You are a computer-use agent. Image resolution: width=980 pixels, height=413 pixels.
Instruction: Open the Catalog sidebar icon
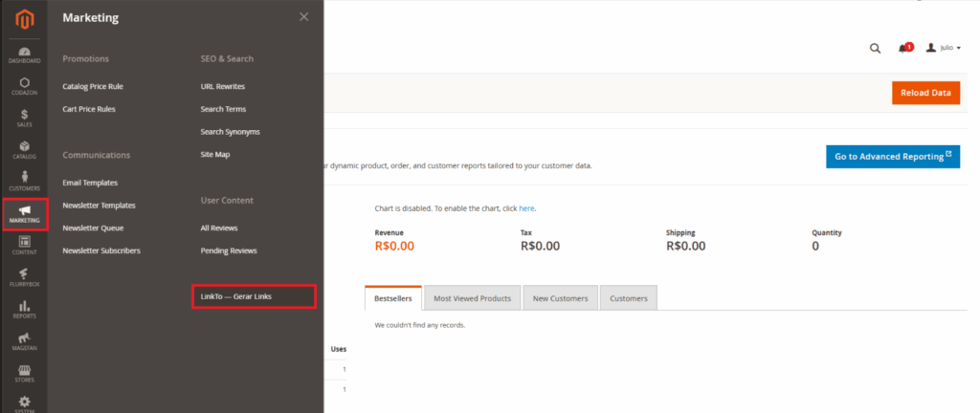point(24,149)
